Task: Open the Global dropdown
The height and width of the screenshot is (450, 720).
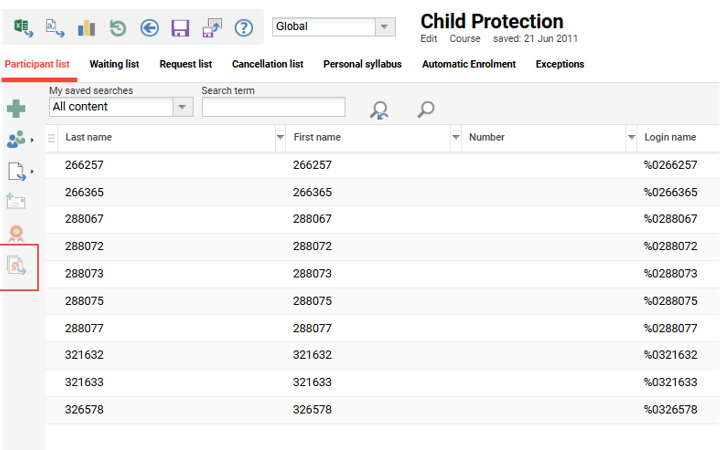Action: click(x=384, y=27)
